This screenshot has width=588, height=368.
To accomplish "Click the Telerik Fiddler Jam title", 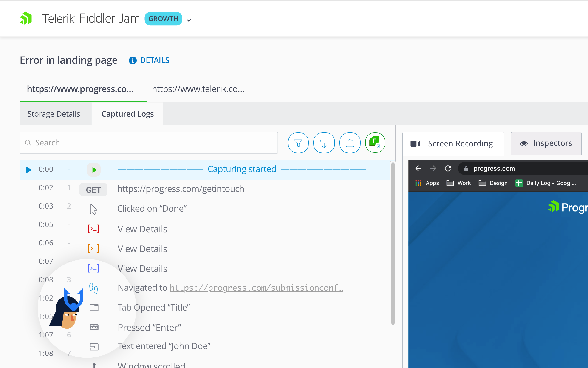I will pyautogui.click(x=91, y=18).
